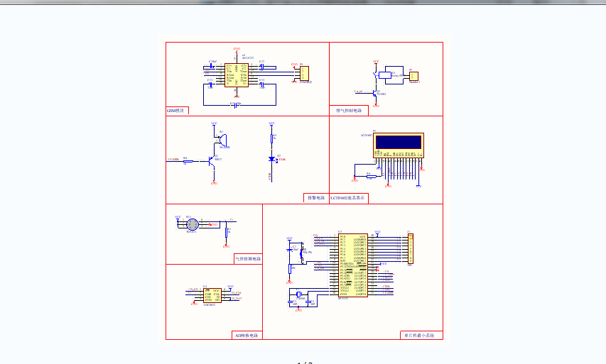Select the round gas sensor symbol
The image size is (606, 364).
click(x=192, y=224)
